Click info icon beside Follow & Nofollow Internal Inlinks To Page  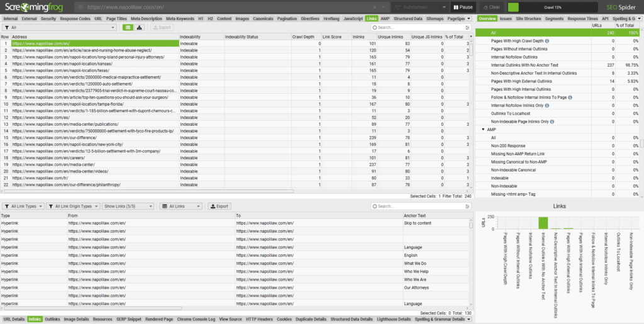(x=571, y=98)
